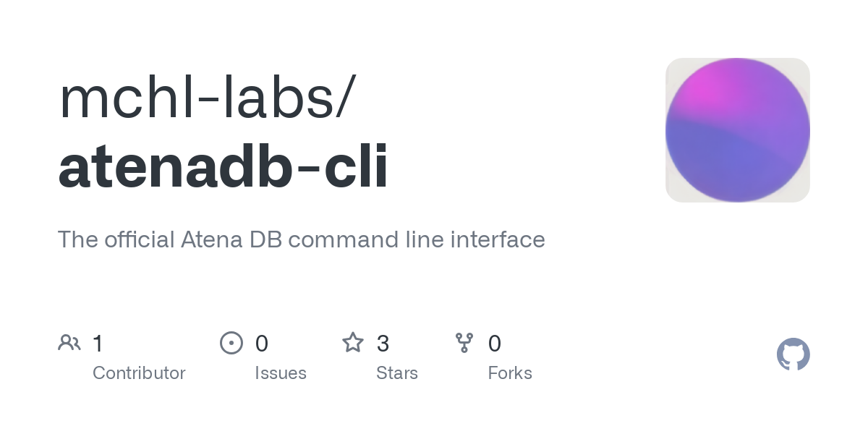The image size is (868, 434).
Task: Click the zero count above Forks
Action: (495, 343)
